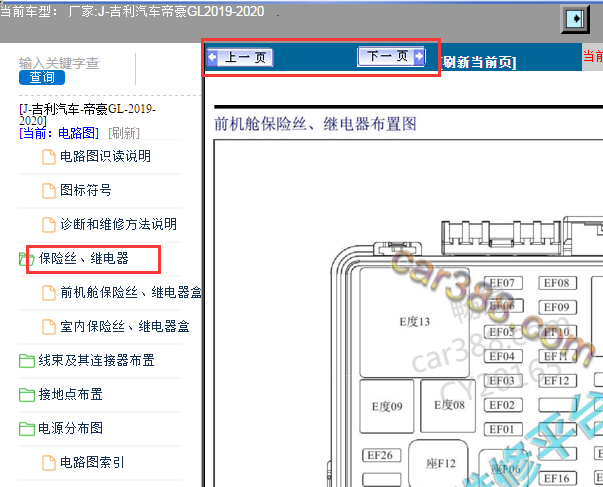Click folder icon beside 电源分布图
This screenshot has height=487, width=603.
pyautogui.click(x=27, y=429)
